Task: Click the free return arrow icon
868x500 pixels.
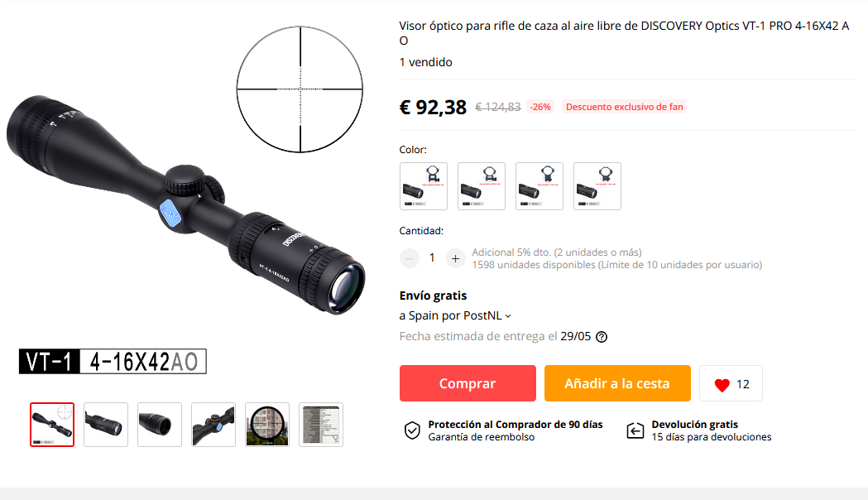Action: (635, 430)
